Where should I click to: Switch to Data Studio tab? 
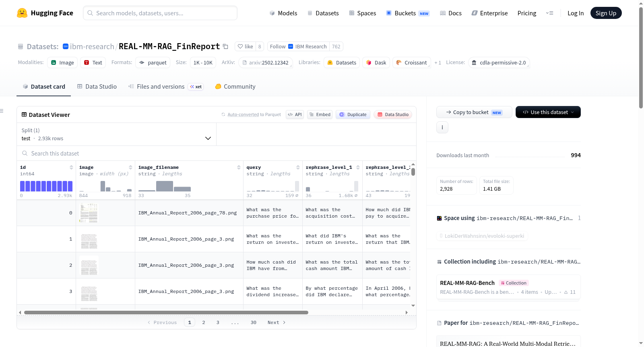[x=97, y=86]
